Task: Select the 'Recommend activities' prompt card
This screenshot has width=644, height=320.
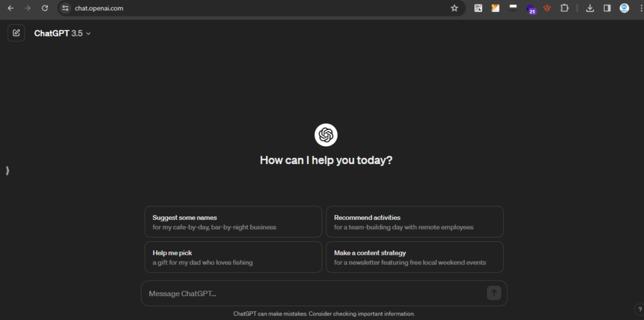Action: (x=414, y=222)
